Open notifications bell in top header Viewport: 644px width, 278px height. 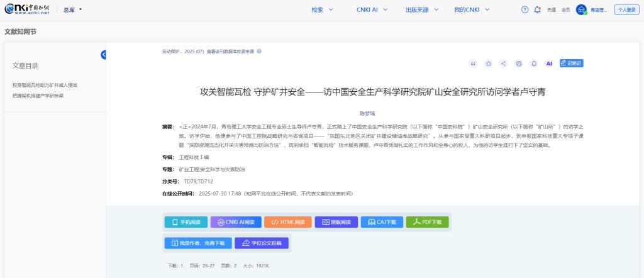click(537, 9)
